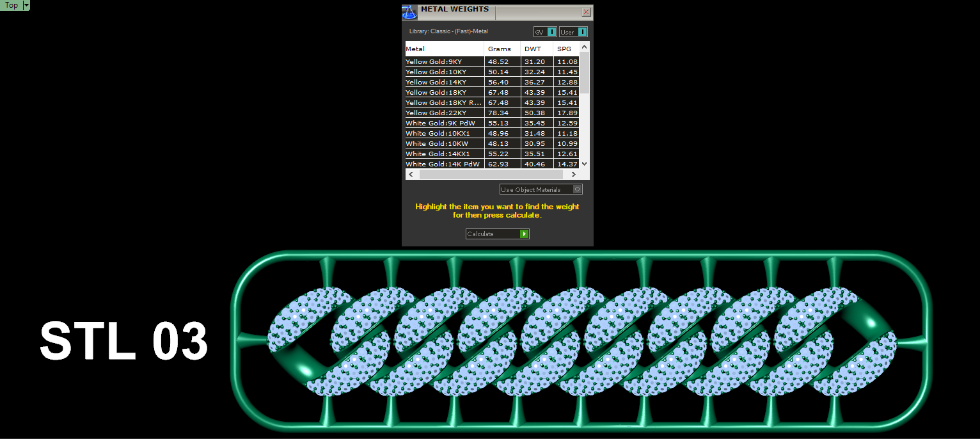Click the 48.52 grams value
Screen dimensions: 980x439
(x=498, y=62)
